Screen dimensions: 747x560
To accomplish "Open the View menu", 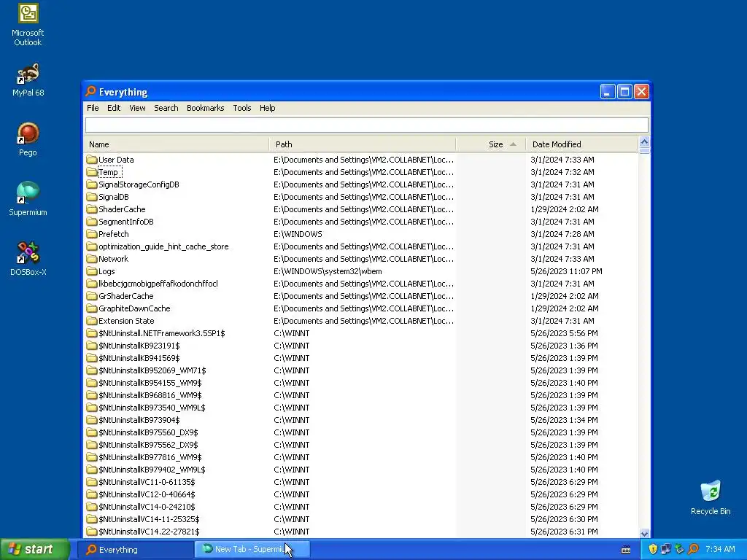I will (137, 108).
